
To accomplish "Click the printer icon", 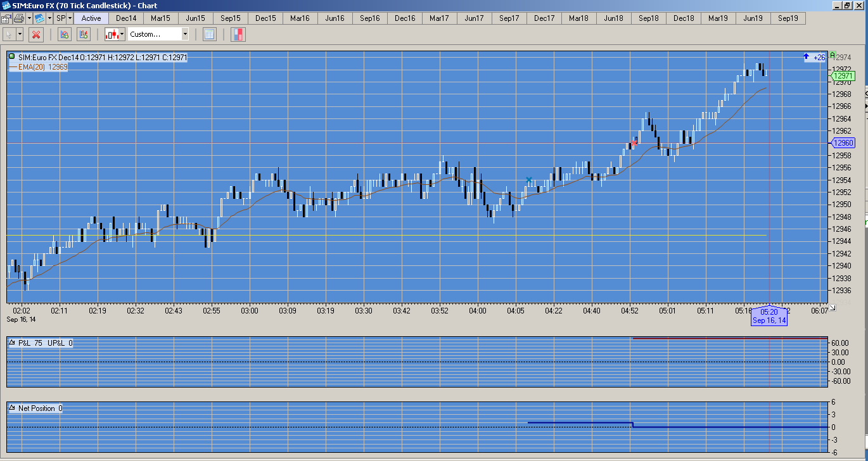I will (19, 18).
